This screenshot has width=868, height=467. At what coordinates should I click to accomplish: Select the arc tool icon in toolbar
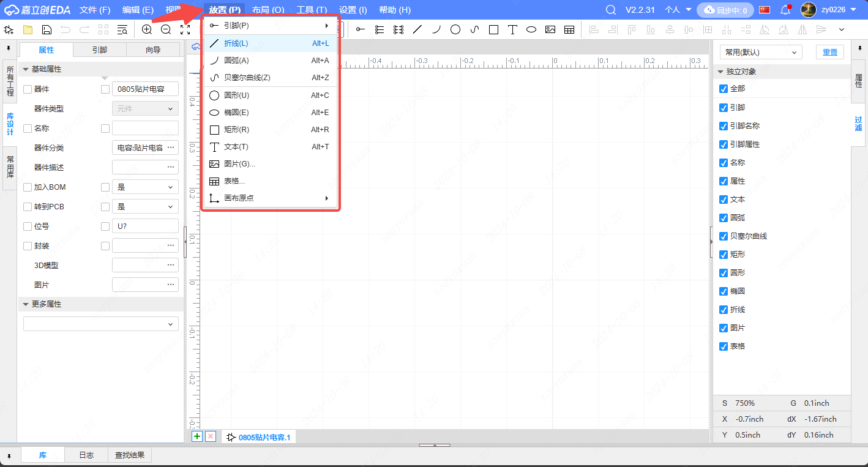(x=436, y=29)
